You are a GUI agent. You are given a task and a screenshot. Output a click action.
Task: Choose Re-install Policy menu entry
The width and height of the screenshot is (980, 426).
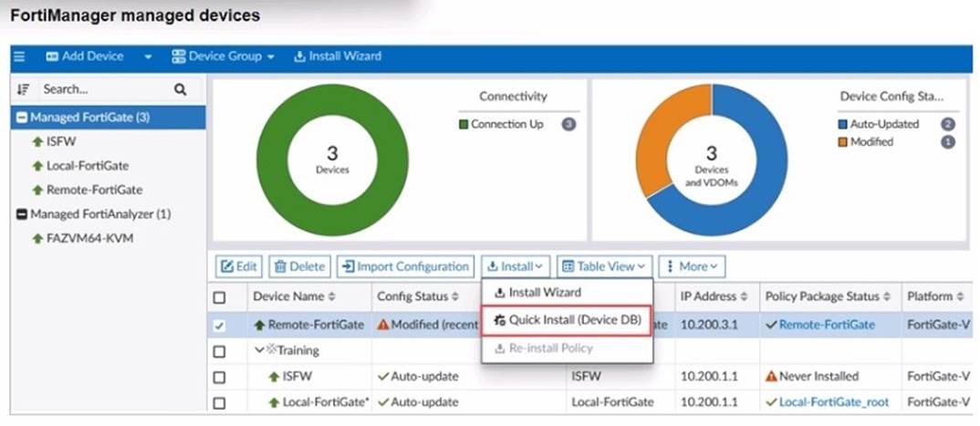tap(567, 348)
